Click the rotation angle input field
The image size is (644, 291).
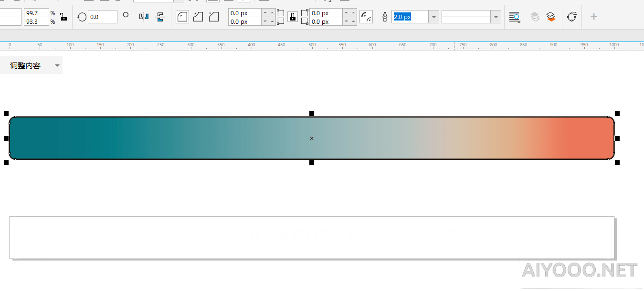point(102,17)
